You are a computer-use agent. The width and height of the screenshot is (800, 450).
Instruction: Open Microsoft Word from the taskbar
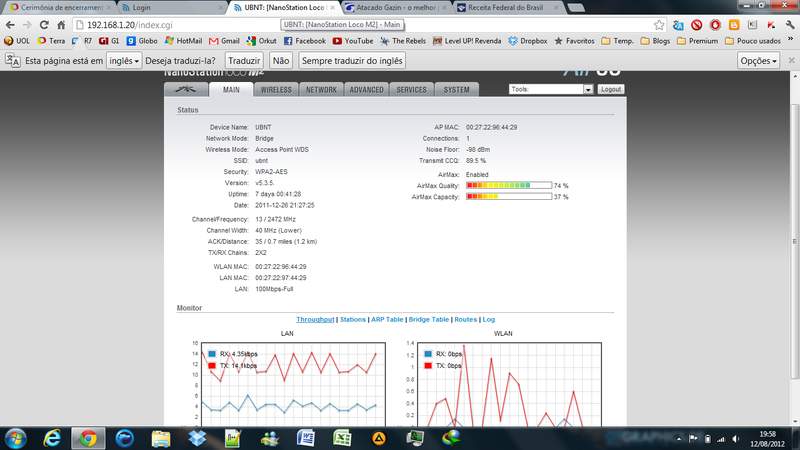(306, 438)
